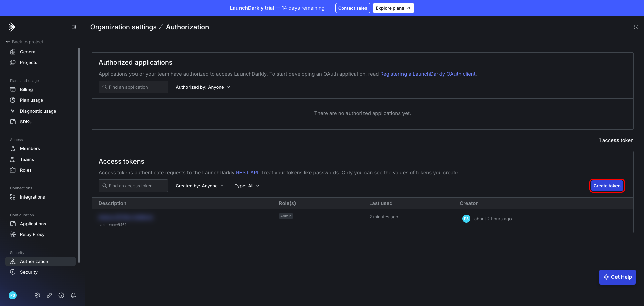Select the Members sidebar item
The width and height of the screenshot is (644, 306).
tap(41, 148)
